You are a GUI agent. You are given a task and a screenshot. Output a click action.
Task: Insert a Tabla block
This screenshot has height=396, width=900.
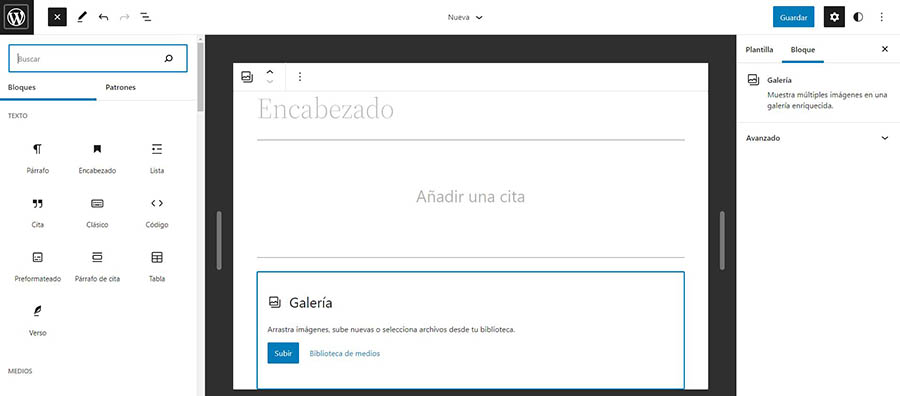coord(157,267)
